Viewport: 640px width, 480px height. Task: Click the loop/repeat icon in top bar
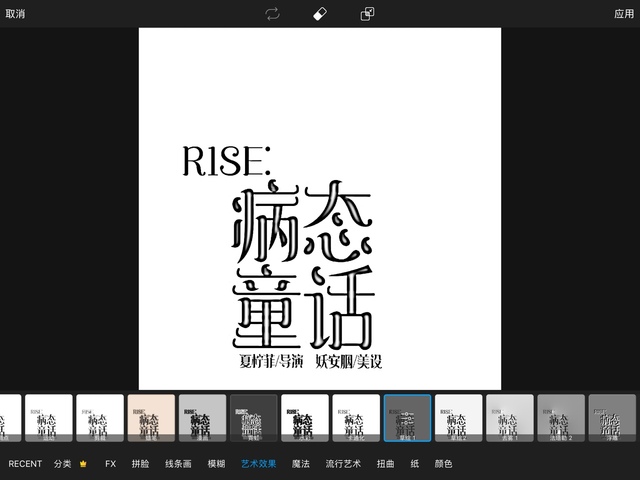click(272, 14)
